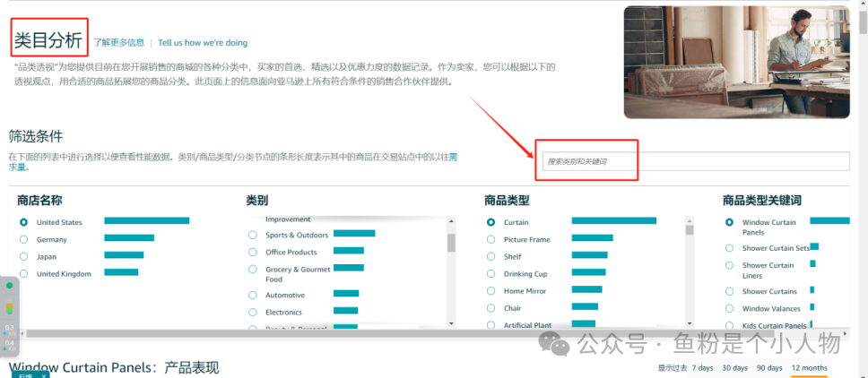Close the 反馈 feedback tab with X
Screen dimensions: 868x378
click(x=44, y=376)
